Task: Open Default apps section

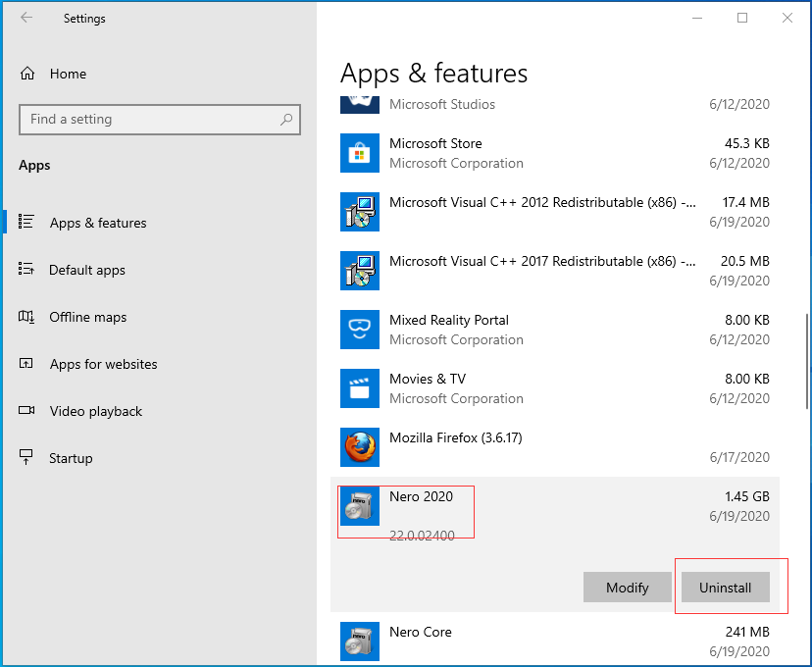Action: click(x=87, y=270)
